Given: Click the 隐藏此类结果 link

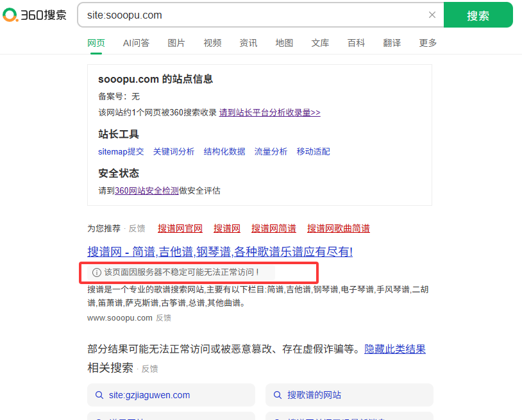Looking at the screenshot, I should (395, 349).
